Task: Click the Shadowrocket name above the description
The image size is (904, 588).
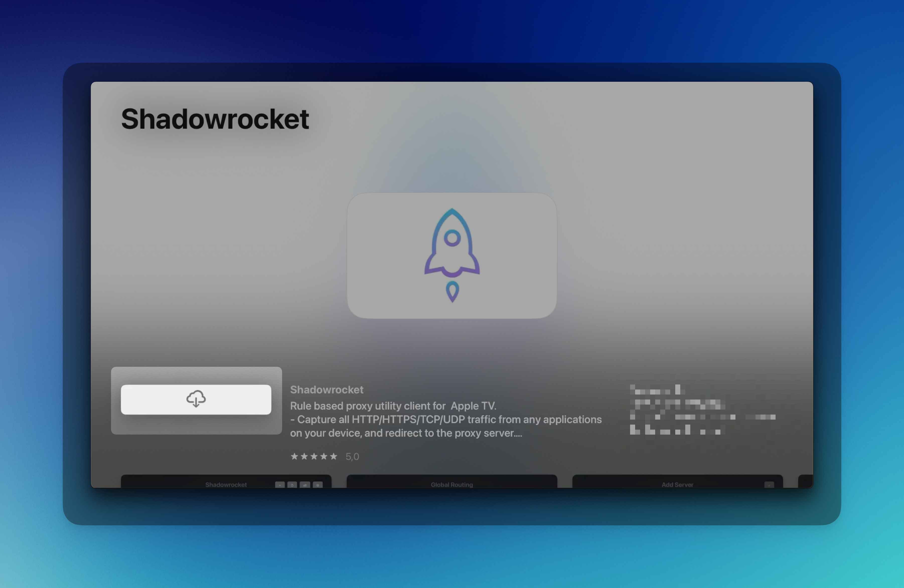Action: coord(327,390)
